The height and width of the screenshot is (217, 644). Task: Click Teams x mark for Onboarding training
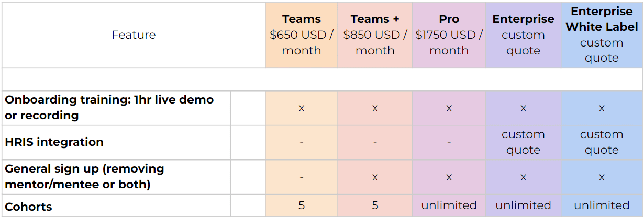(x=301, y=108)
